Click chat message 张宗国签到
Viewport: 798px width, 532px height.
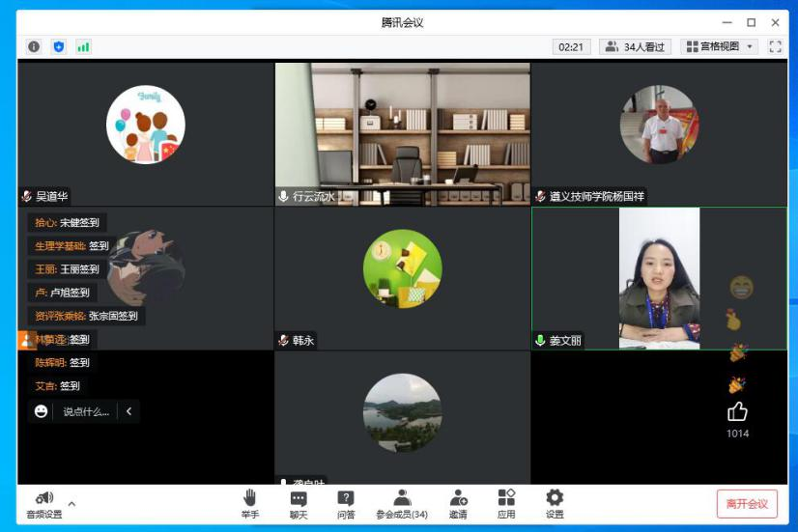point(87,316)
